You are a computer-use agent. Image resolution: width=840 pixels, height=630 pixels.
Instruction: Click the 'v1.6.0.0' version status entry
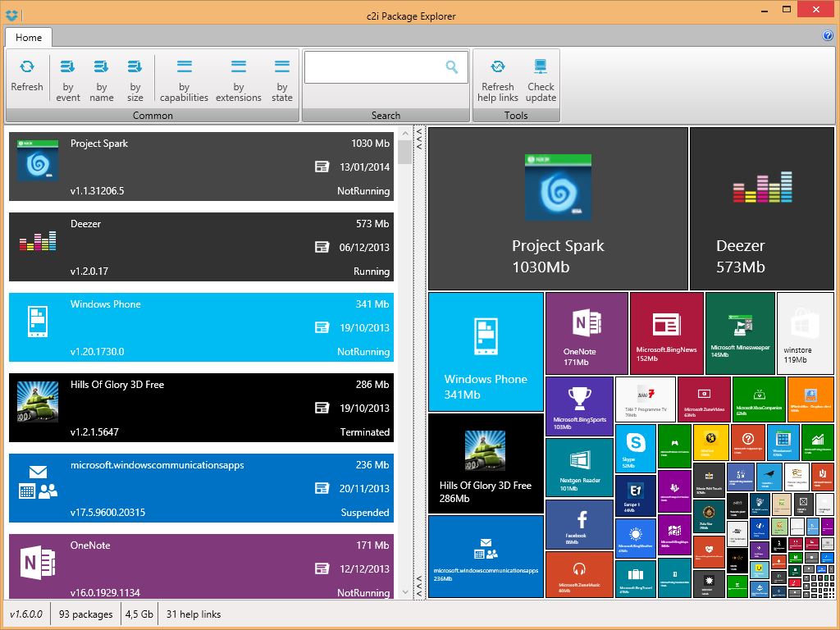click(25, 614)
